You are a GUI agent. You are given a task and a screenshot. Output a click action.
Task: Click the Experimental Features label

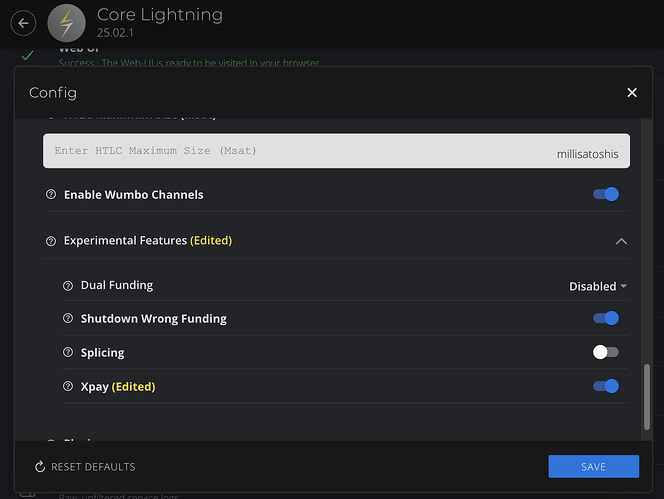148,241
